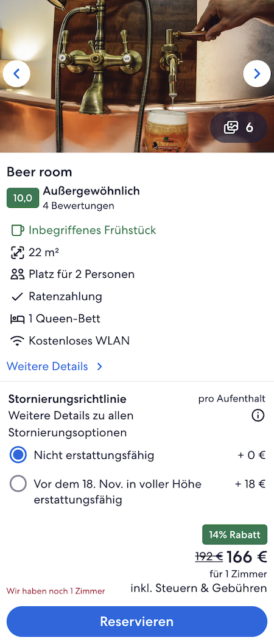This screenshot has height=644, width=274.
Task: Open the 10,0 rating badge
Action: tap(23, 198)
